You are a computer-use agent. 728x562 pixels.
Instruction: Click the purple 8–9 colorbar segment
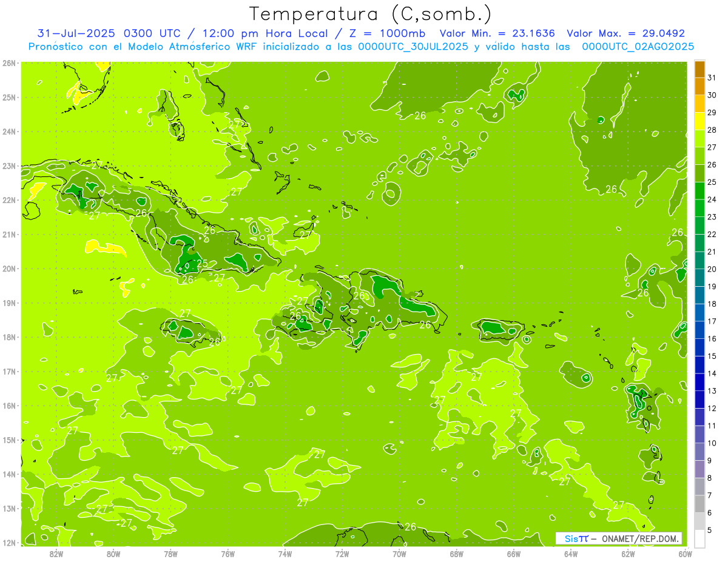point(699,469)
